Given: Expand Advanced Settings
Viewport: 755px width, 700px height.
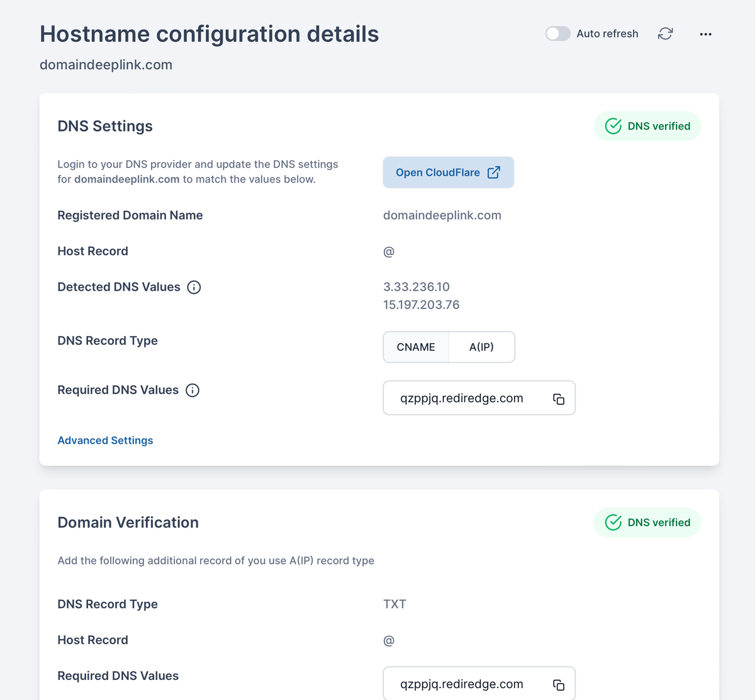Looking at the screenshot, I should pyautogui.click(x=105, y=441).
